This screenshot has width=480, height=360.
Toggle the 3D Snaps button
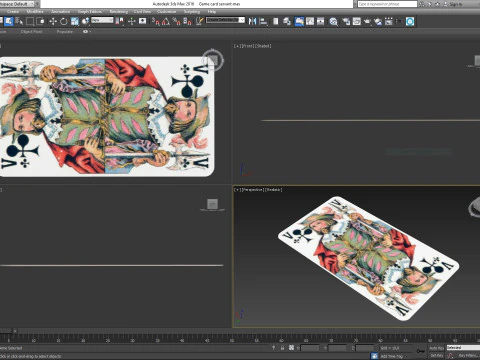pos(156,21)
